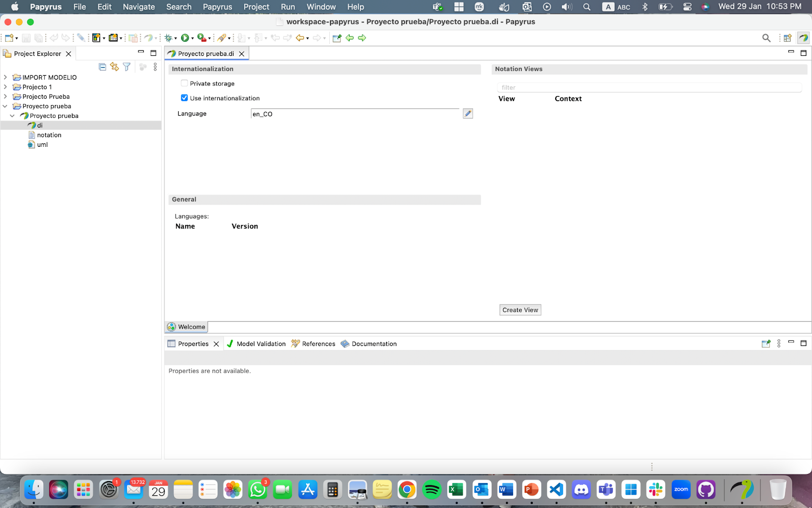Select the notation file in the tree
812x508 pixels.
coord(49,135)
